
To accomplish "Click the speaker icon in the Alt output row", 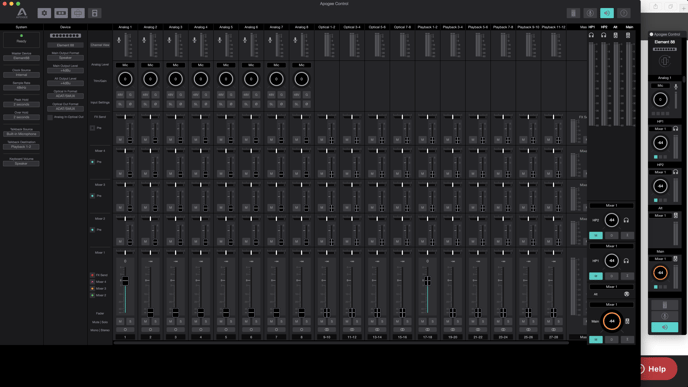I will point(627,294).
